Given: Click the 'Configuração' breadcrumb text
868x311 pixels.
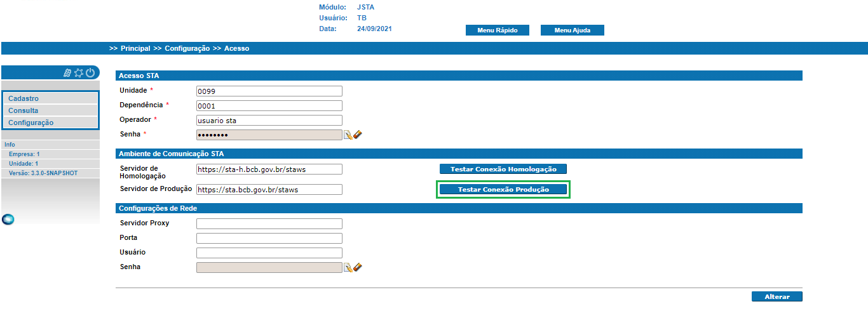Looking at the screenshot, I should pyautogui.click(x=187, y=48).
